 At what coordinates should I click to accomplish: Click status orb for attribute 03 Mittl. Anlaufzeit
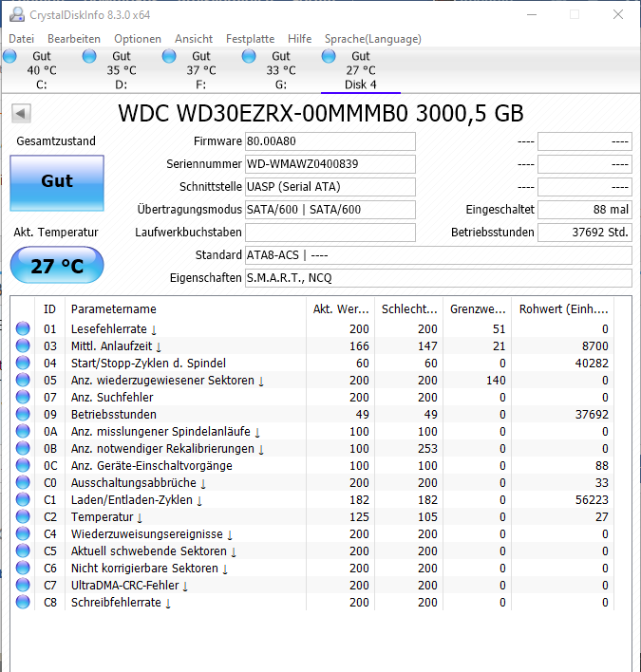pos(23,345)
